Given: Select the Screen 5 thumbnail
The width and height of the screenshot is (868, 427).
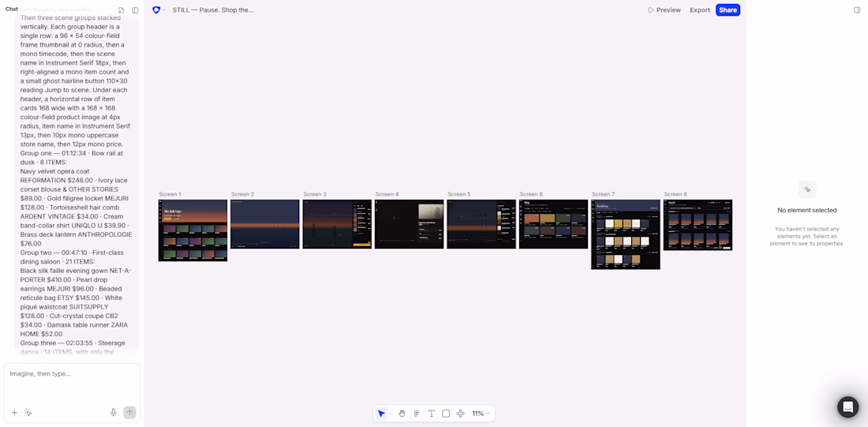Looking at the screenshot, I should (x=481, y=223).
